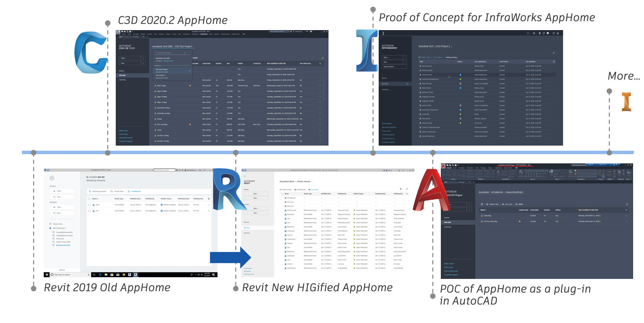644x323 pixels.
Task: Click Model Builder button in InfraWorks sidebar
Action: [394, 67]
